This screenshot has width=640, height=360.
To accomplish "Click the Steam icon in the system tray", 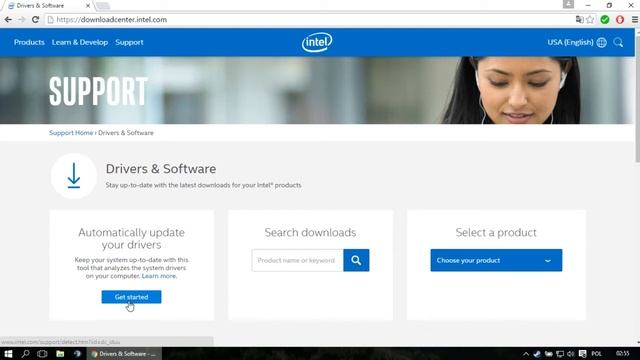I will coord(537,354).
